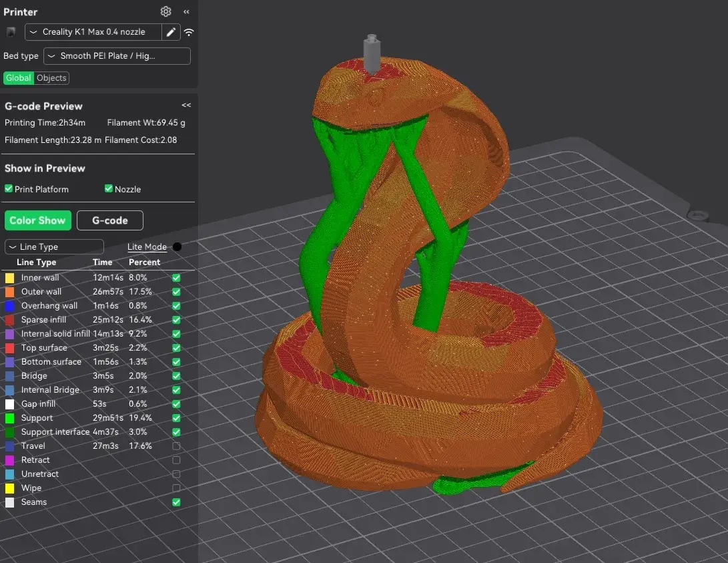The width and height of the screenshot is (728, 563).
Task: Collapse the G-code Preview panel header chevrons
Action: (x=186, y=105)
